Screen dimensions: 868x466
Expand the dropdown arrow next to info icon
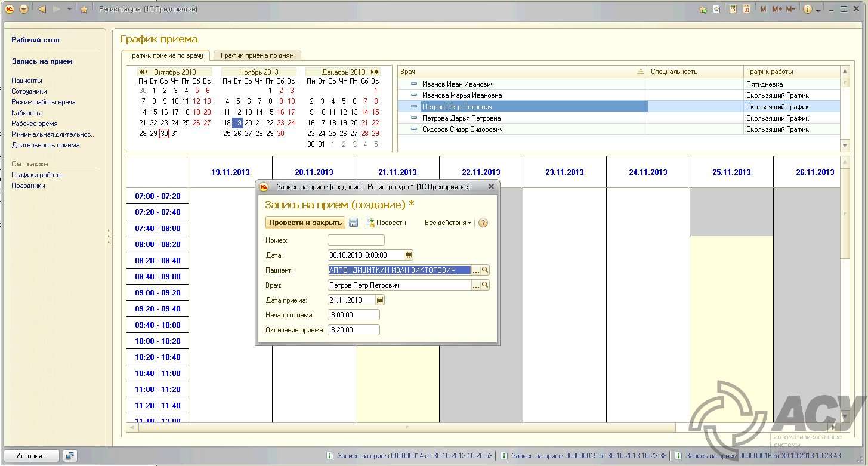tap(818, 10)
